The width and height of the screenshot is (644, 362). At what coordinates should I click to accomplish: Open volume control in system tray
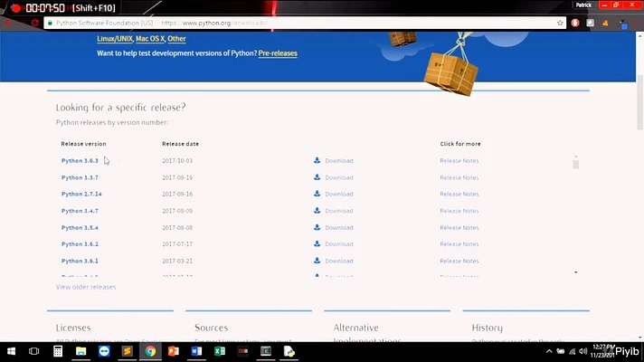[582, 351]
